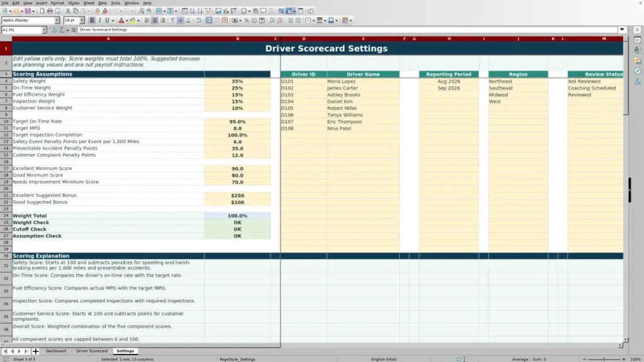Image resolution: width=644 pixels, height=362 pixels.
Task: Click the AutoFilter funnel icon
Action: pos(208,11)
